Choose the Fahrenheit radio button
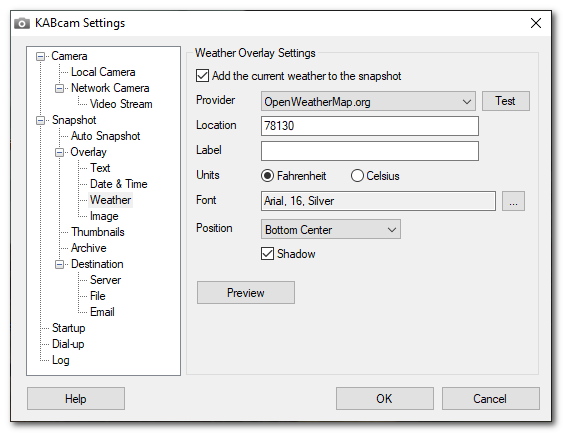The width and height of the screenshot is (563, 433). (267, 176)
